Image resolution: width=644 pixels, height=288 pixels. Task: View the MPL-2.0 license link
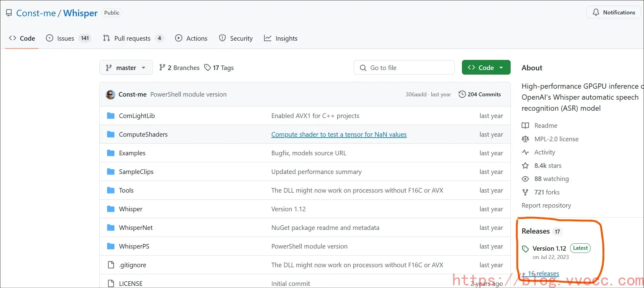pos(556,139)
